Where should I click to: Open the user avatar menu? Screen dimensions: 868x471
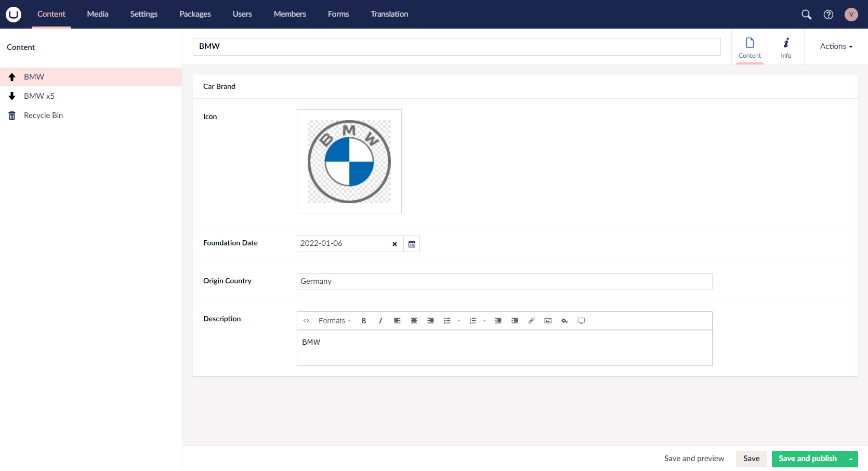click(x=851, y=15)
